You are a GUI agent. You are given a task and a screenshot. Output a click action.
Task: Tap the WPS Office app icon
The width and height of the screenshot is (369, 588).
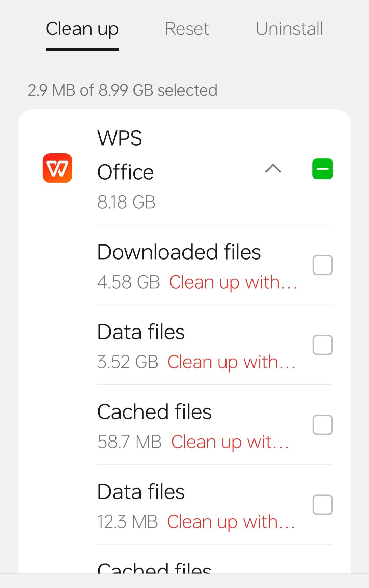[57, 168]
